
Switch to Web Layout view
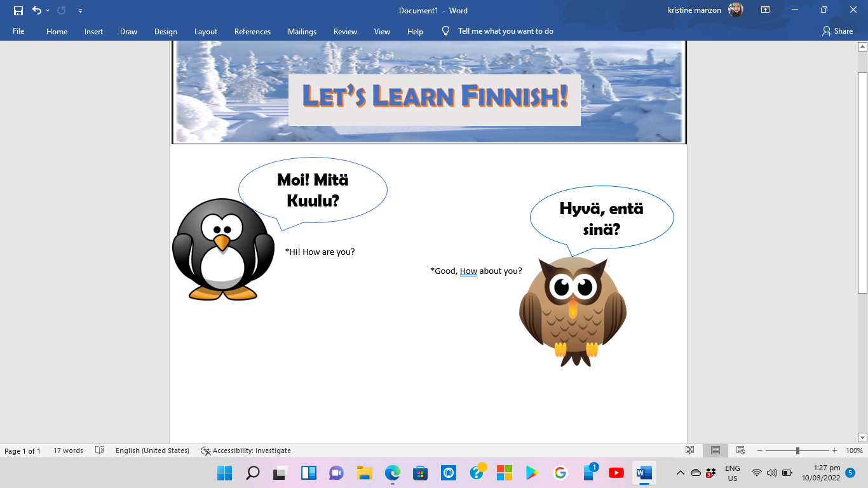tap(741, 451)
